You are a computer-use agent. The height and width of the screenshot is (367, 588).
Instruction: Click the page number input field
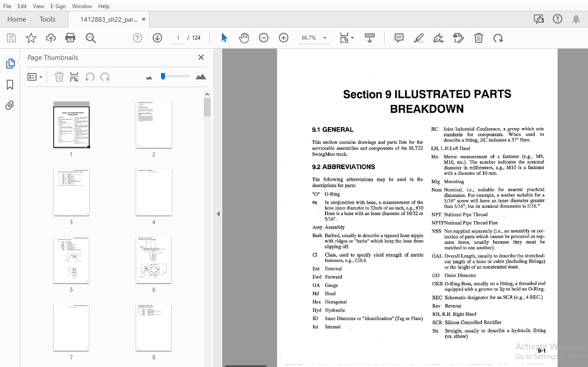coord(178,38)
